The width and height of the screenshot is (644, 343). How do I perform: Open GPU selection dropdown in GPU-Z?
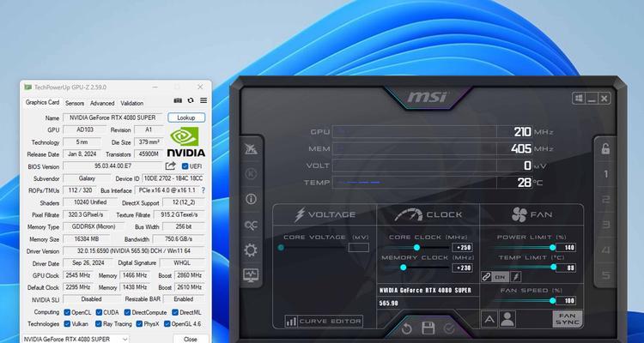76,339
